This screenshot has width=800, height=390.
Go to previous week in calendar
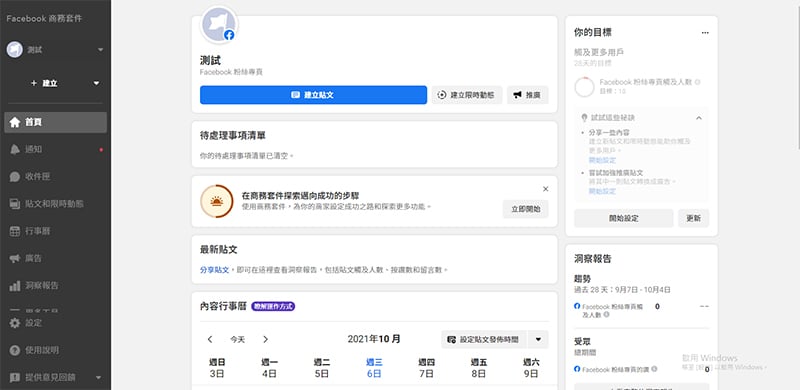click(x=210, y=339)
